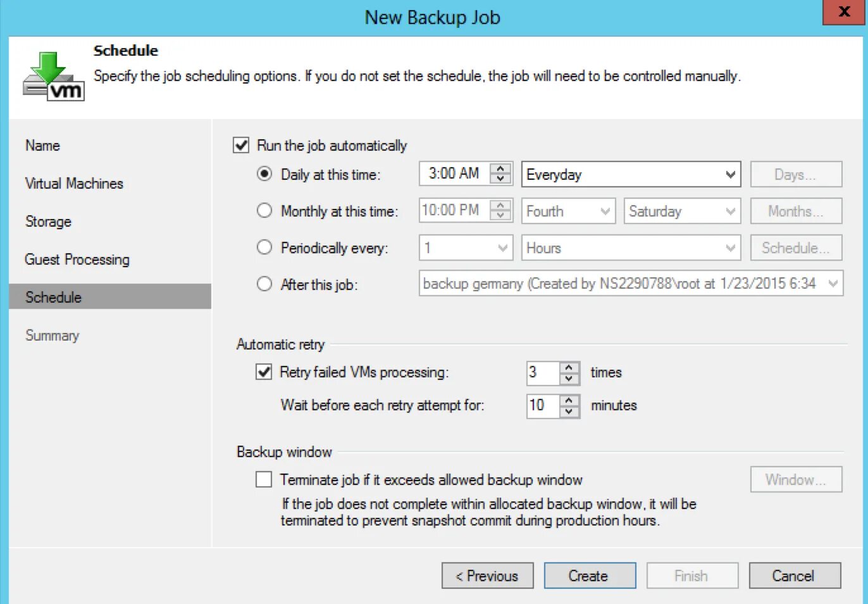
Task: Increase the monthly time 10:00 PM
Action: (500, 205)
